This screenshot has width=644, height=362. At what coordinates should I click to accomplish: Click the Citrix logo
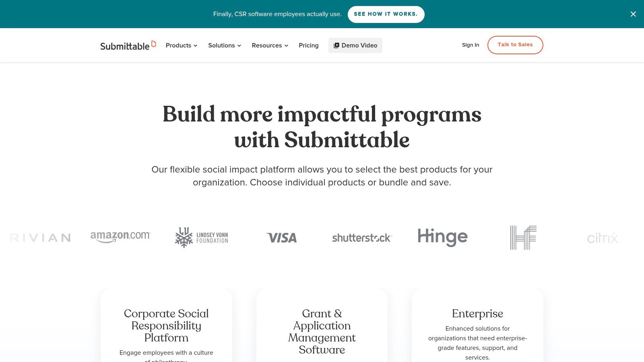[x=602, y=238]
